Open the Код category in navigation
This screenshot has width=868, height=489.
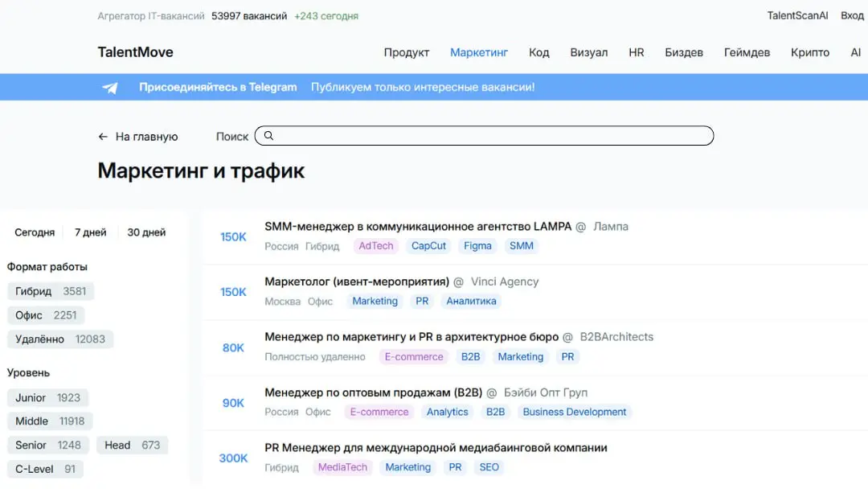click(538, 52)
